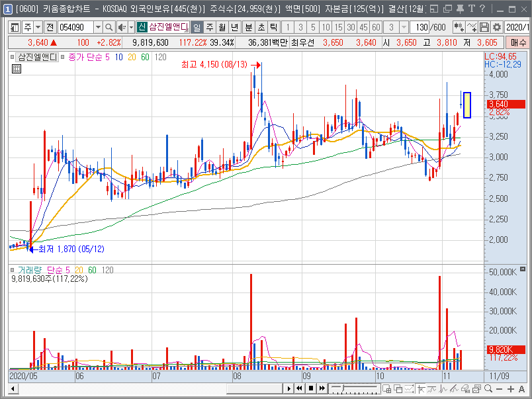
Task: Pin the chart window with pushpin icon
Action: (460, 9)
